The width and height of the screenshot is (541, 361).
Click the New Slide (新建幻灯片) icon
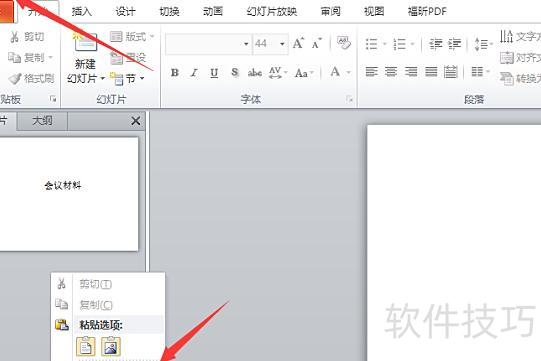click(85, 43)
